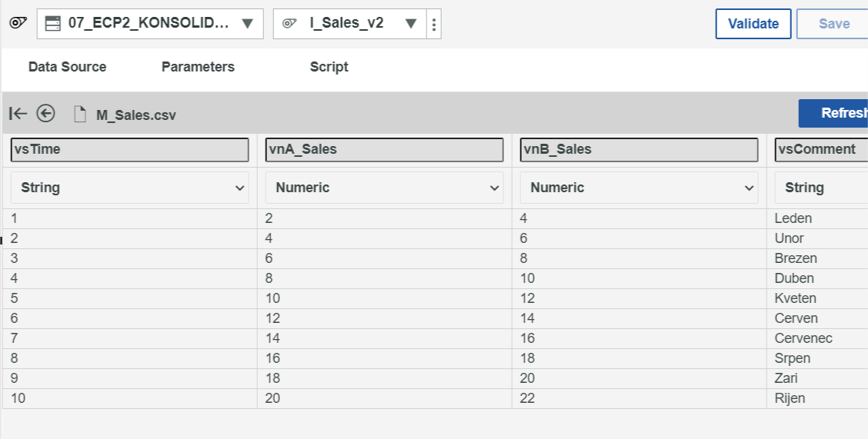Click the M_Sales.csv file name
The height and width of the screenshot is (439, 868).
point(136,115)
